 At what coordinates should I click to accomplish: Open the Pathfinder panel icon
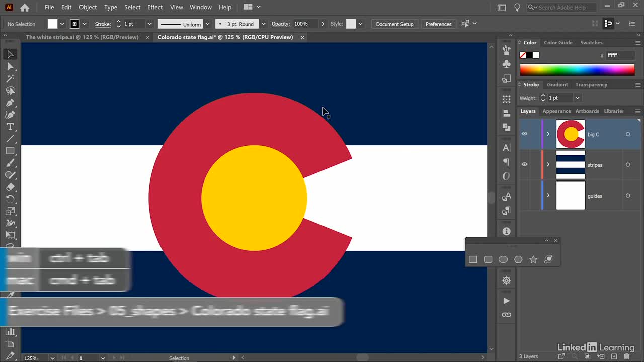(506, 128)
